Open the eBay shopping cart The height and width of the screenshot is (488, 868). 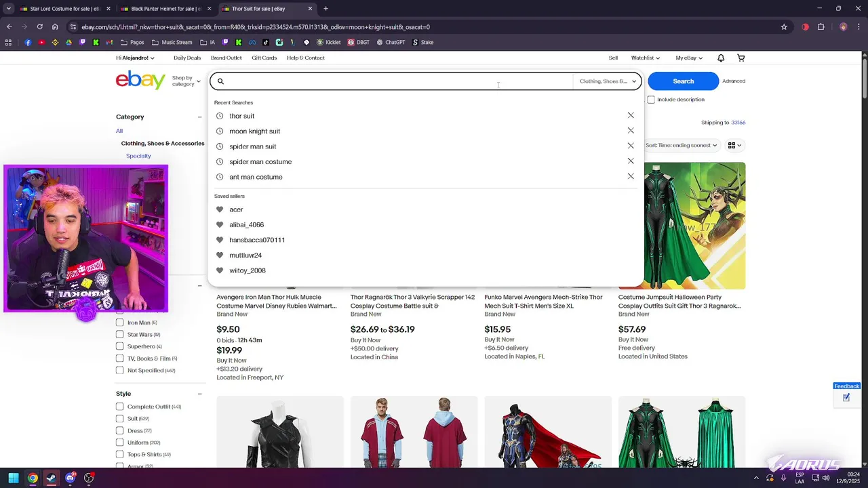click(x=741, y=58)
